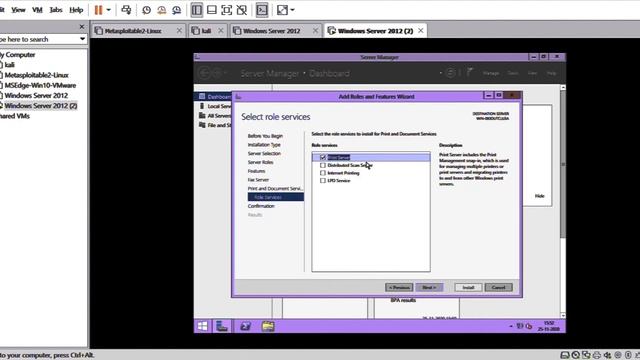Toggle the VMware library sidebar view icon
The height and width of the screenshot is (360, 640).
coord(197,10)
